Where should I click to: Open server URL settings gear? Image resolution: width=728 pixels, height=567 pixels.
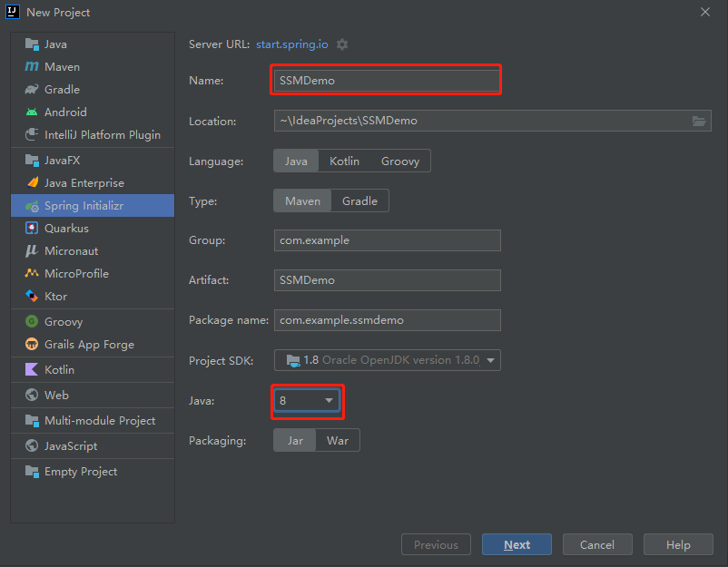click(x=342, y=44)
